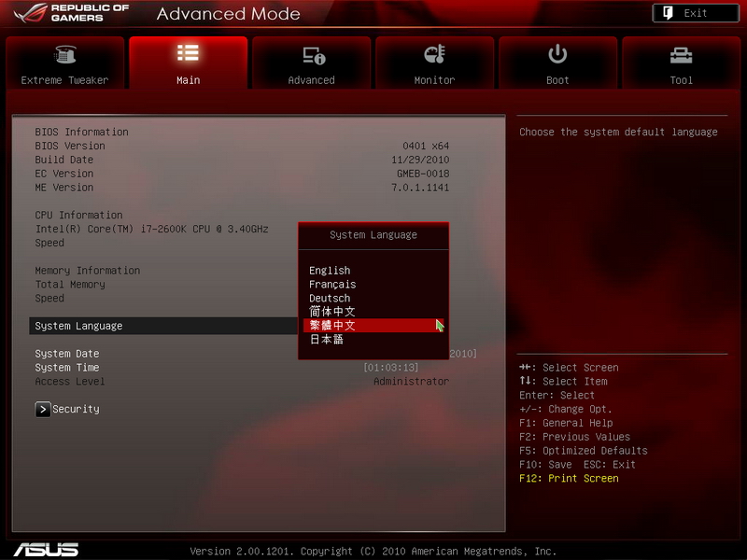Click the System Date row
The height and width of the screenshot is (560, 747).
coord(67,354)
